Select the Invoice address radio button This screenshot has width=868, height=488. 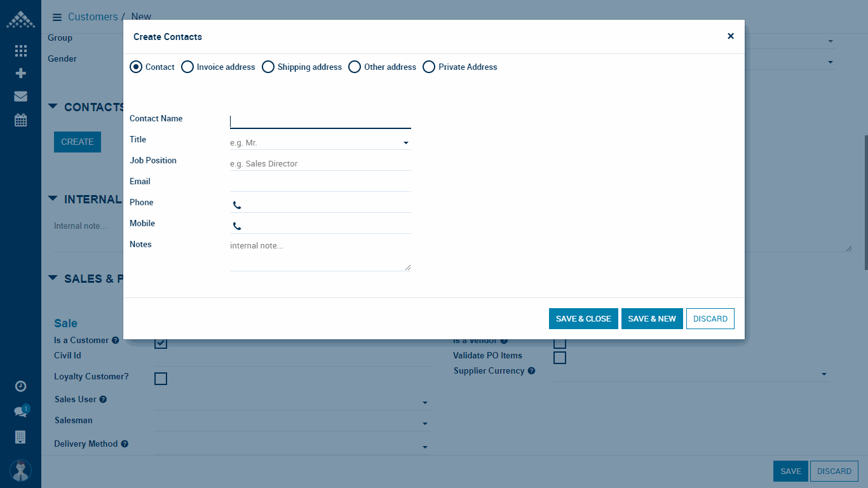(187, 67)
